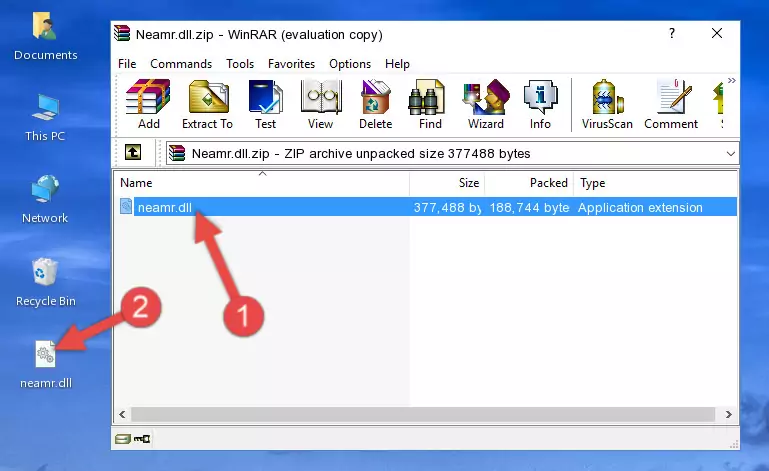Click the key password status bar icon
Viewport: 769px width, 471px height.
tap(142, 439)
